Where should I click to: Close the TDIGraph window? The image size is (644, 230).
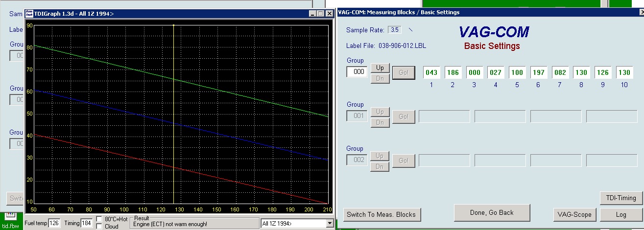point(329,14)
